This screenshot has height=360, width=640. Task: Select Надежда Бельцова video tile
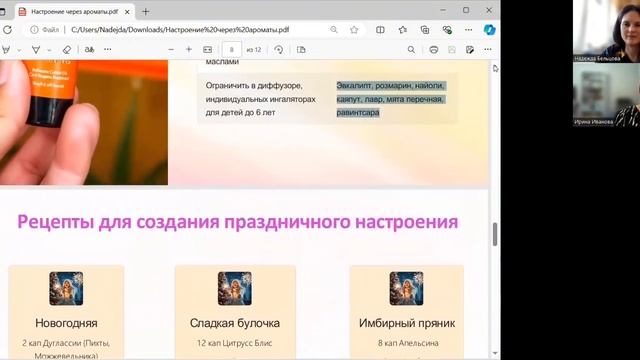606,31
